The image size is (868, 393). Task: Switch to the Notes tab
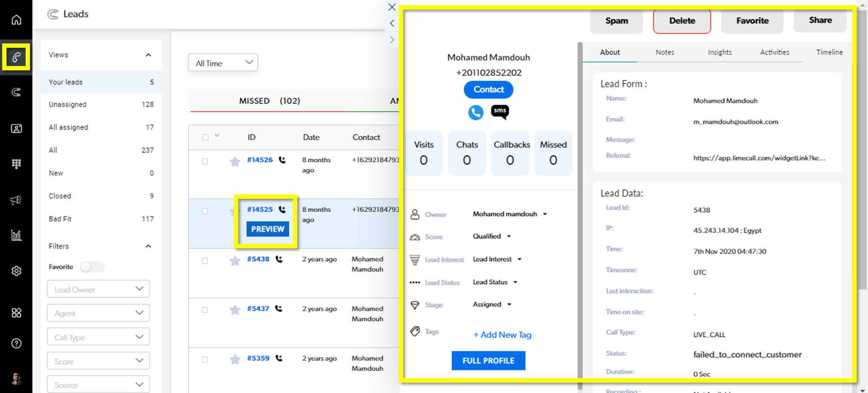click(x=664, y=52)
